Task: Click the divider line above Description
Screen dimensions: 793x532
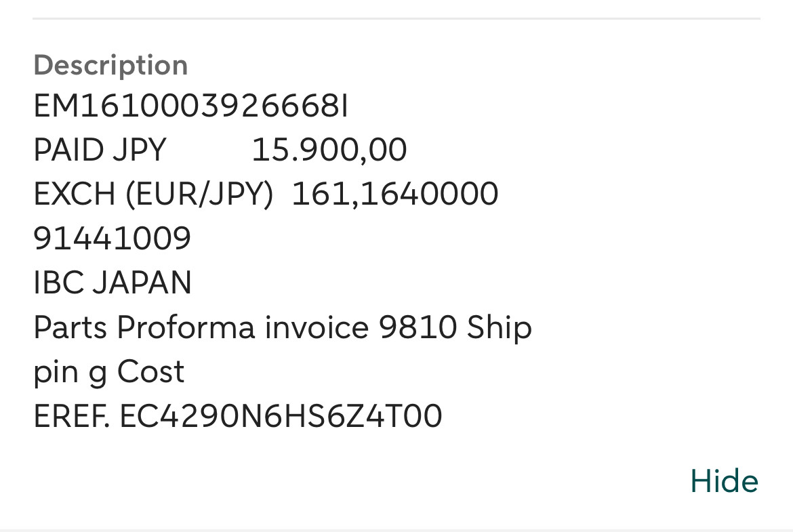Action: 396,19
